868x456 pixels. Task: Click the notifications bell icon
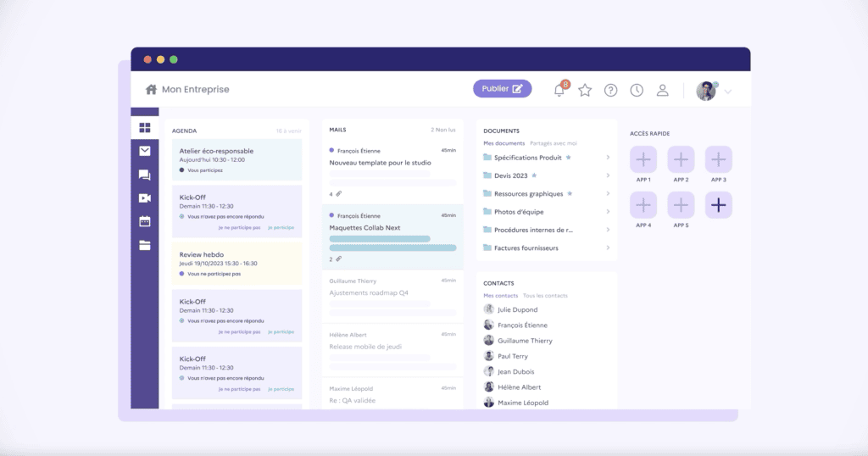click(x=559, y=90)
